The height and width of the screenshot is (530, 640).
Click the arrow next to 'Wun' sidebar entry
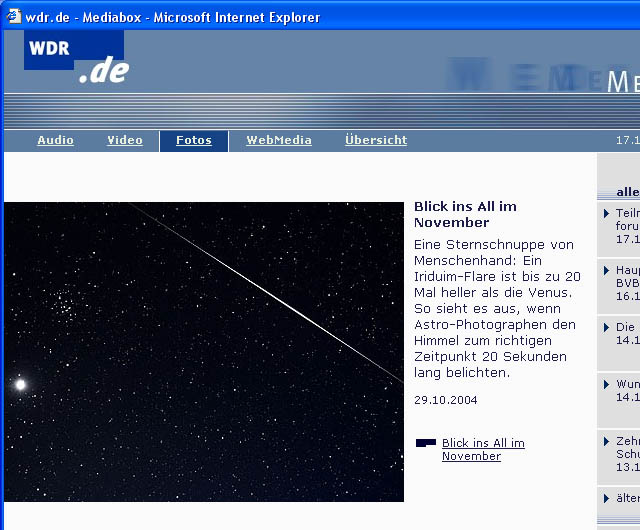coord(606,384)
